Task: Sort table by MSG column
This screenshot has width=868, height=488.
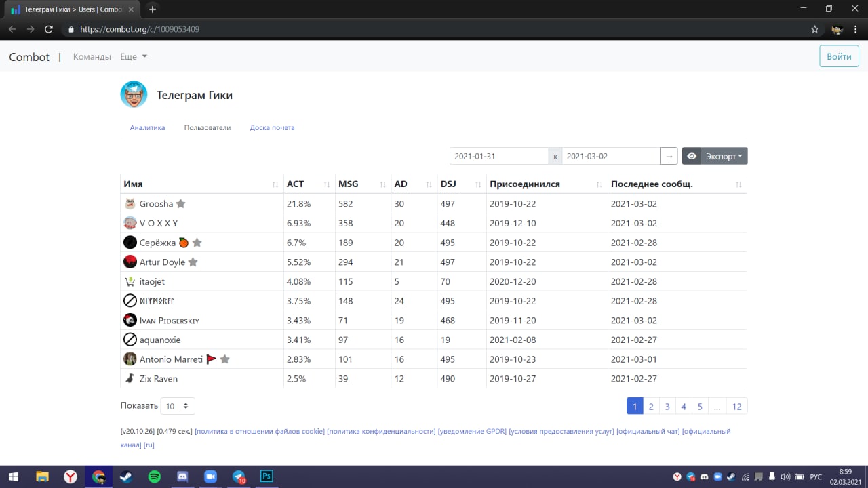Action: (363, 184)
